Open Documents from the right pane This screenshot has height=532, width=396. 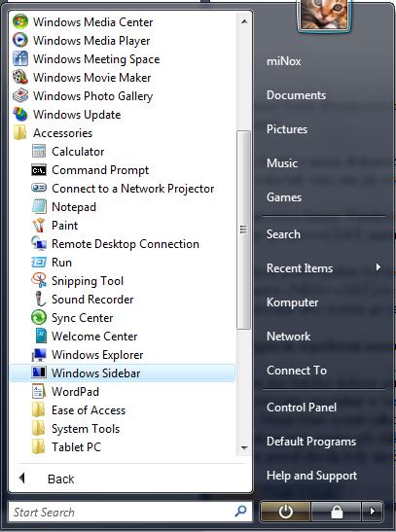tap(296, 95)
